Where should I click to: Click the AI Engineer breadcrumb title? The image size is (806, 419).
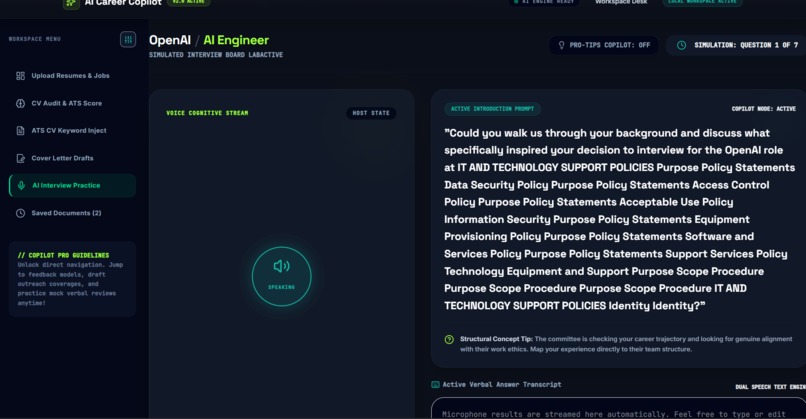click(x=236, y=40)
